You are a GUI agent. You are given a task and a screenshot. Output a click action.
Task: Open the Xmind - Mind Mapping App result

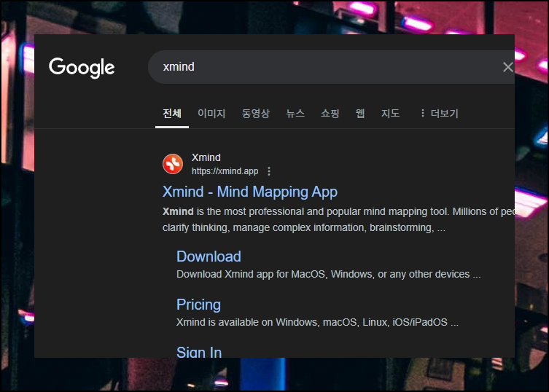pos(250,192)
